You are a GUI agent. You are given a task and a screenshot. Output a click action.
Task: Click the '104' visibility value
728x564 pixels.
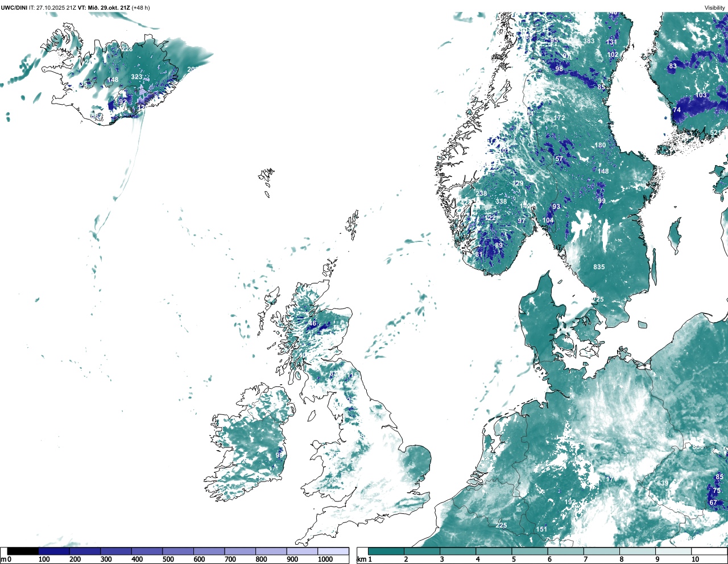pyautogui.click(x=548, y=220)
